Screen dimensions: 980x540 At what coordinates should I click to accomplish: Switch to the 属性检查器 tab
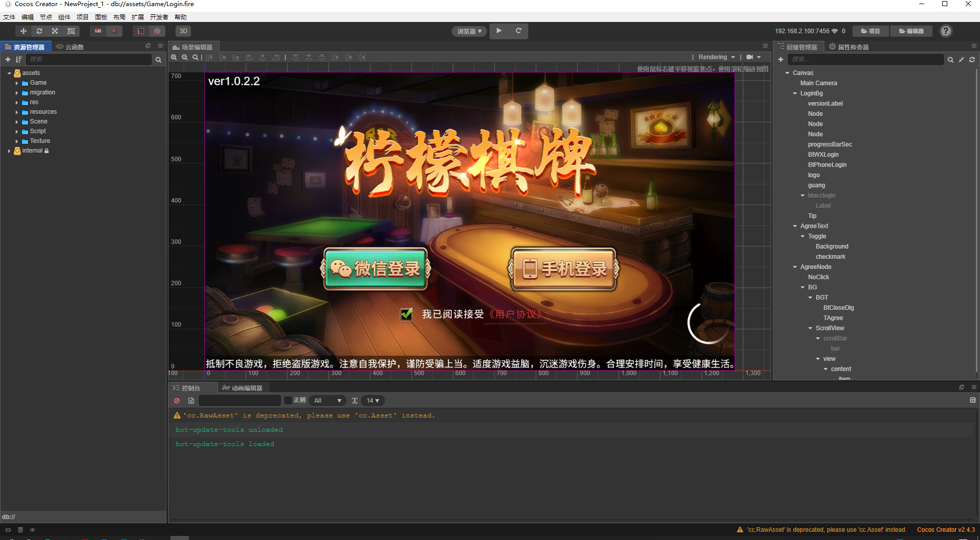(849, 47)
